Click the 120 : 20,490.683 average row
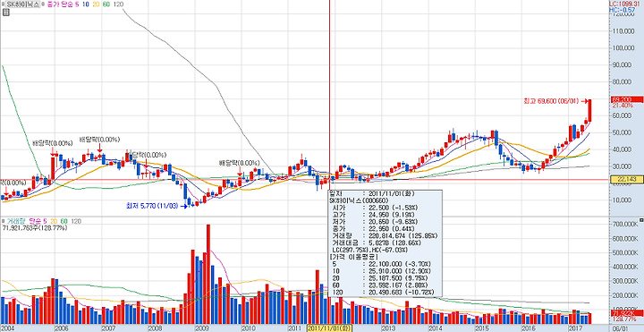The height and width of the screenshot is (332, 644). click(383, 292)
